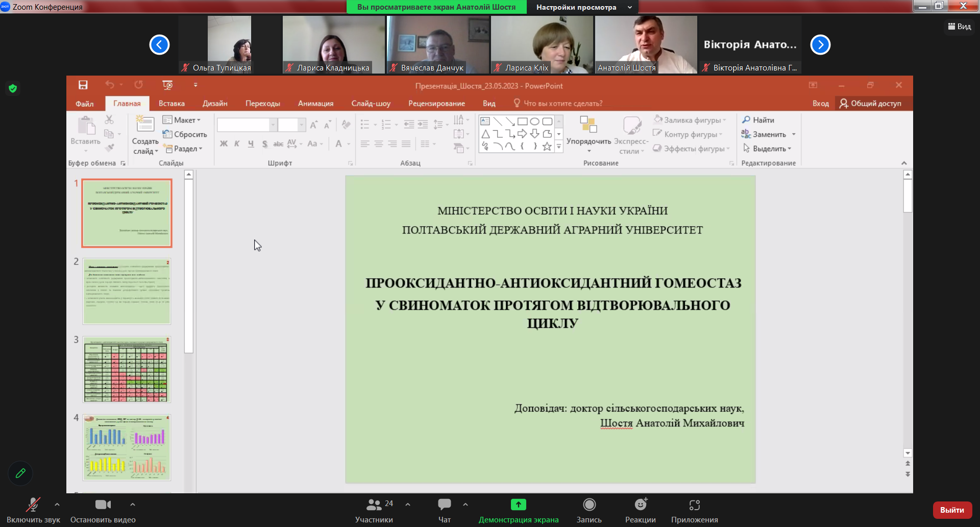Image resolution: width=980 pixels, height=527 pixels.
Task: Click the Сбросить reset button
Action: point(185,134)
